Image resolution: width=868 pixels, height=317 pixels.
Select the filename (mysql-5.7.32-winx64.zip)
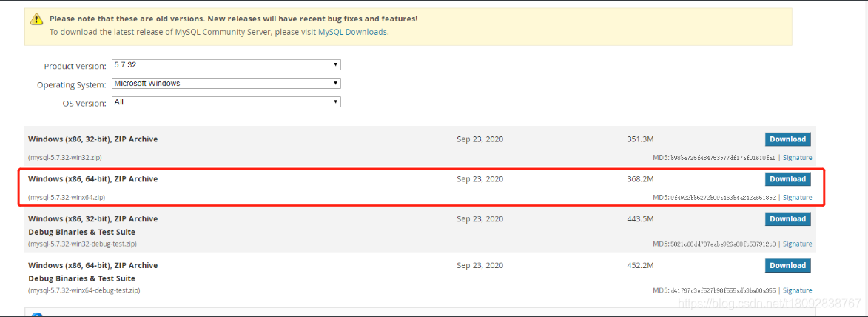click(67, 197)
